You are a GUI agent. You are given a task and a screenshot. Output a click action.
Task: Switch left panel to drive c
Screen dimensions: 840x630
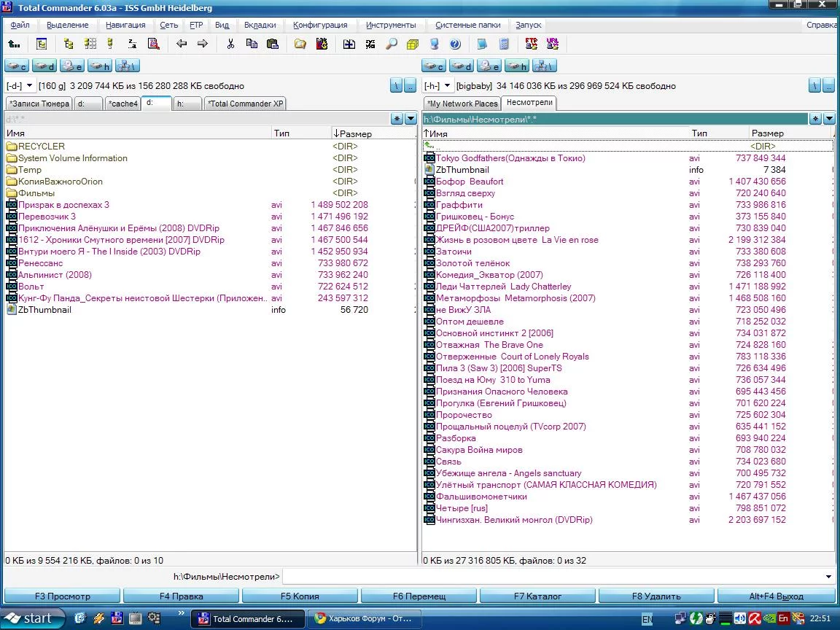pyautogui.click(x=17, y=66)
